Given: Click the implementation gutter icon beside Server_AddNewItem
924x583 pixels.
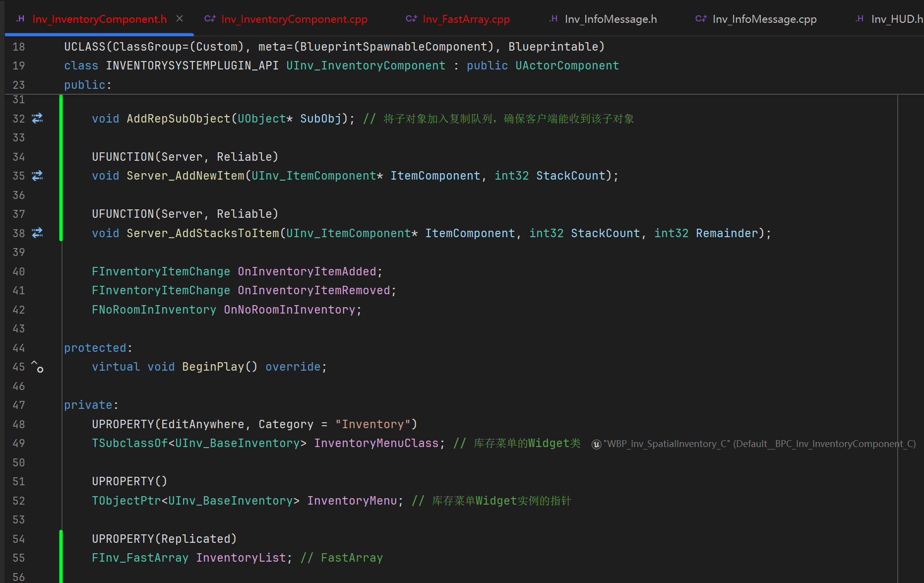Looking at the screenshot, I should point(37,176).
